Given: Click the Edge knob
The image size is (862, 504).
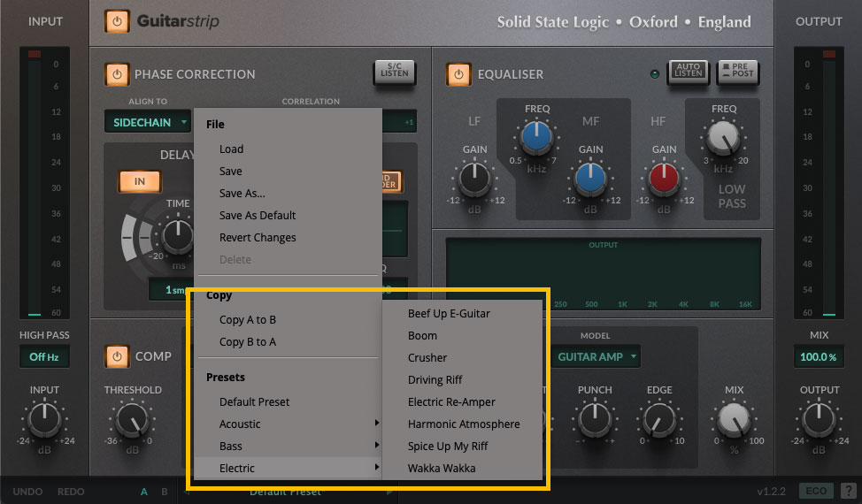Looking at the screenshot, I should click(x=658, y=418).
